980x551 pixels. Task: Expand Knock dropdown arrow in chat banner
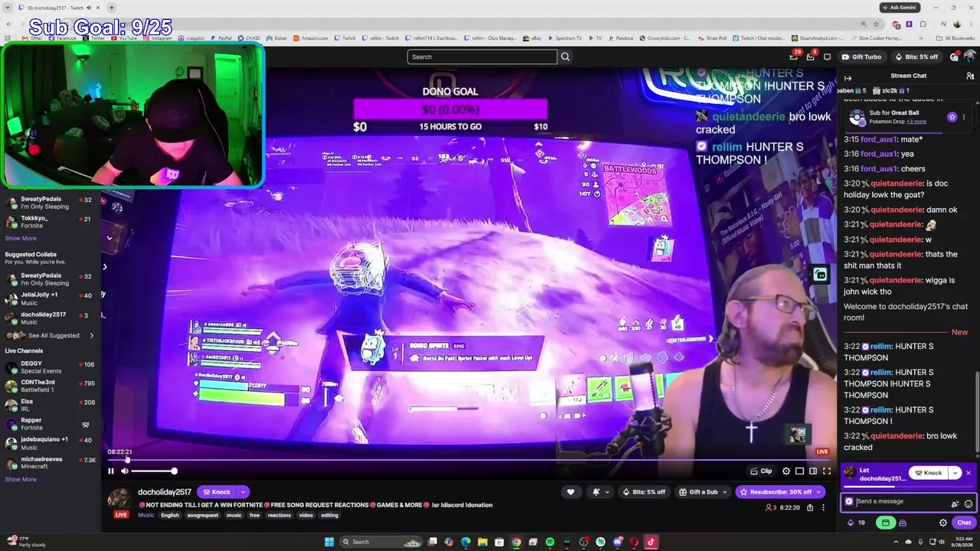(x=955, y=473)
